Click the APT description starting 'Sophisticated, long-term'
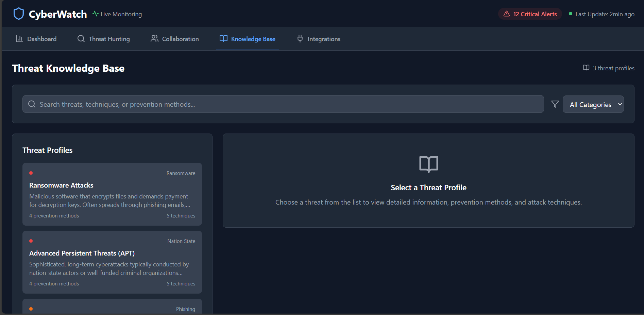This screenshot has height=315, width=644. [109, 268]
